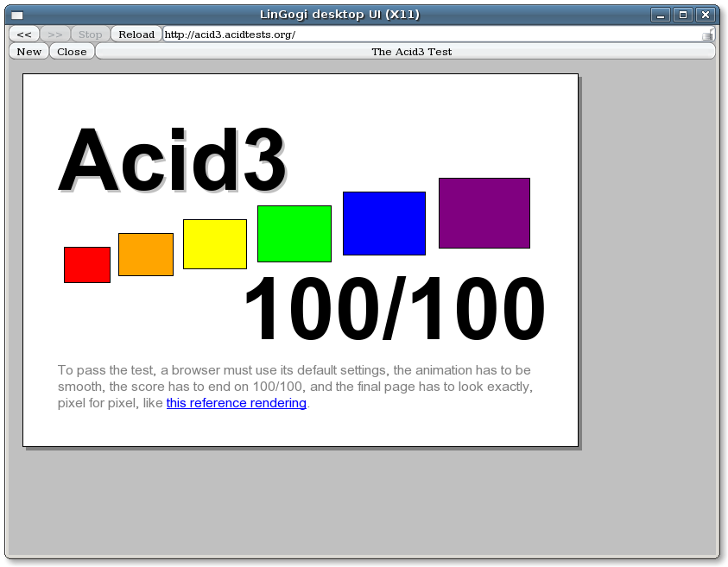Viewport: 728px width, 567px height.
Task: Click the Stop loading button
Action: point(90,35)
